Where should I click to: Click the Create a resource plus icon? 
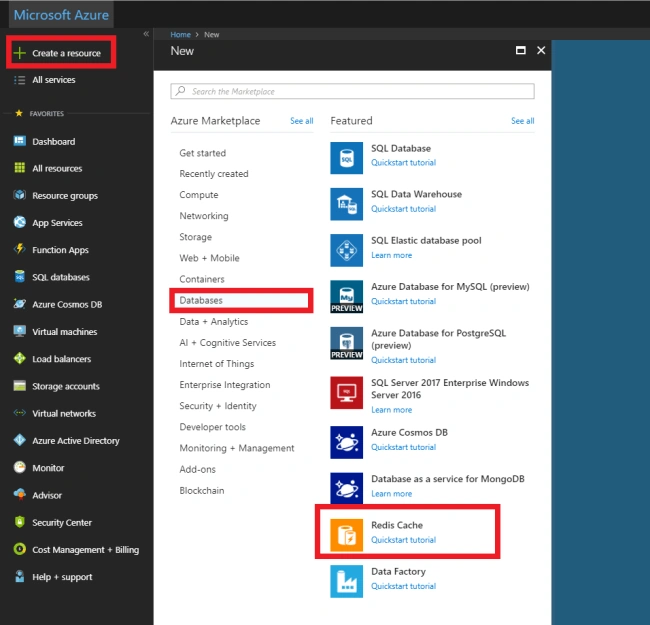point(19,53)
